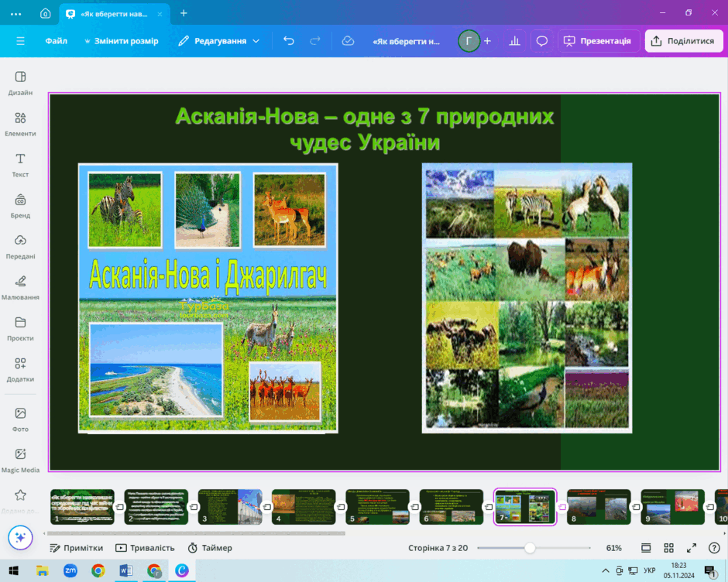Select the right animal collage image

527,298
